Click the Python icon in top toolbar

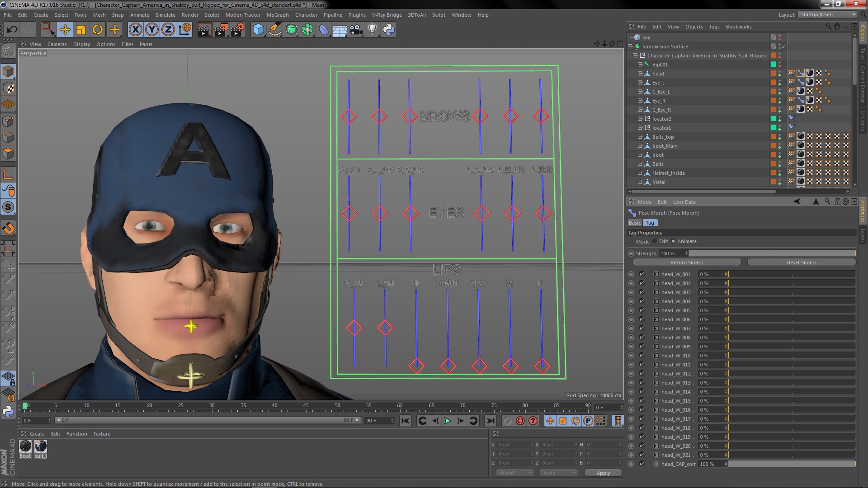pyautogui.click(x=389, y=30)
